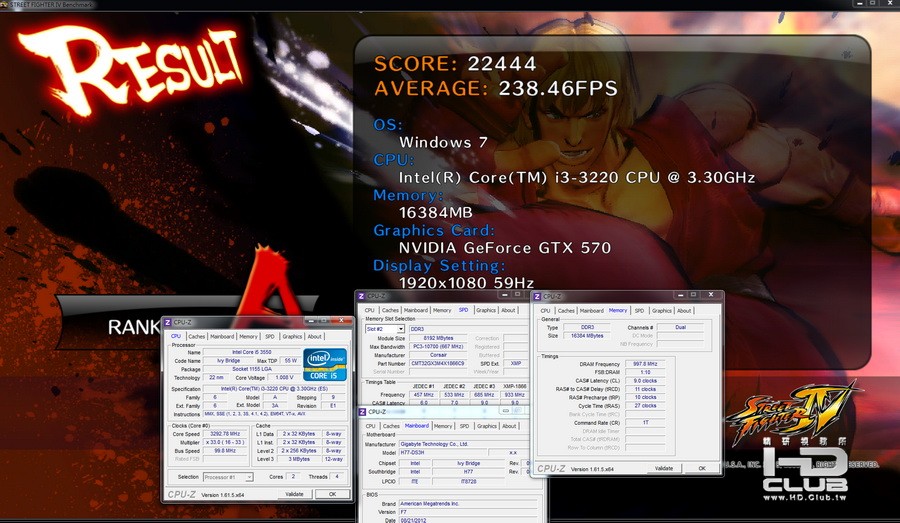The height and width of the screenshot is (523, 900).
Task: Click the CPU-Z app icon in SPD window title
Action: [x=361, y=296]
